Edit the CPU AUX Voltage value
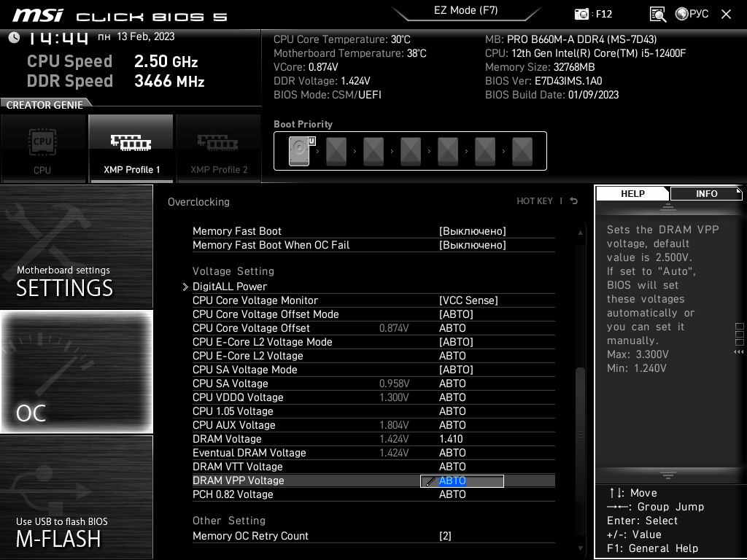747x560 pixels. (x=452, y=425)
